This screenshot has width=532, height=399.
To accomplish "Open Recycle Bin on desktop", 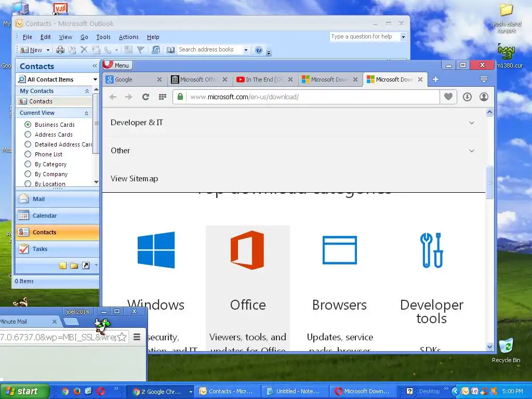I will 506,350.
